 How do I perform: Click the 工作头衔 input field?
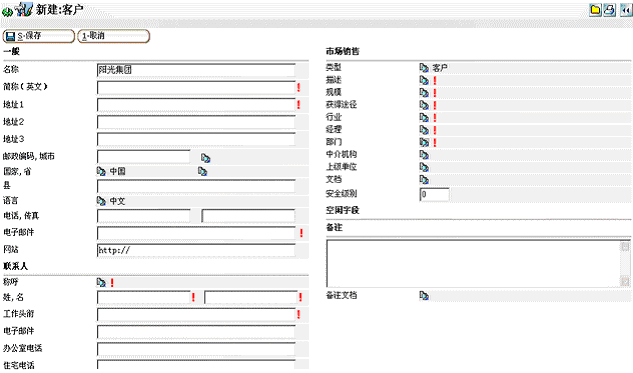pyautogui.click(x=196, y=315)
